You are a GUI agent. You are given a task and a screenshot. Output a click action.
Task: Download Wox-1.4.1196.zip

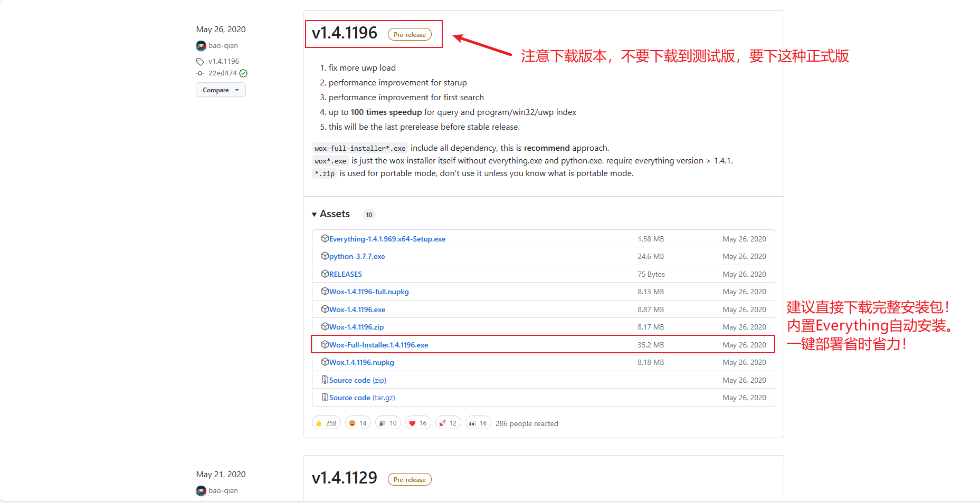[357, 327]
